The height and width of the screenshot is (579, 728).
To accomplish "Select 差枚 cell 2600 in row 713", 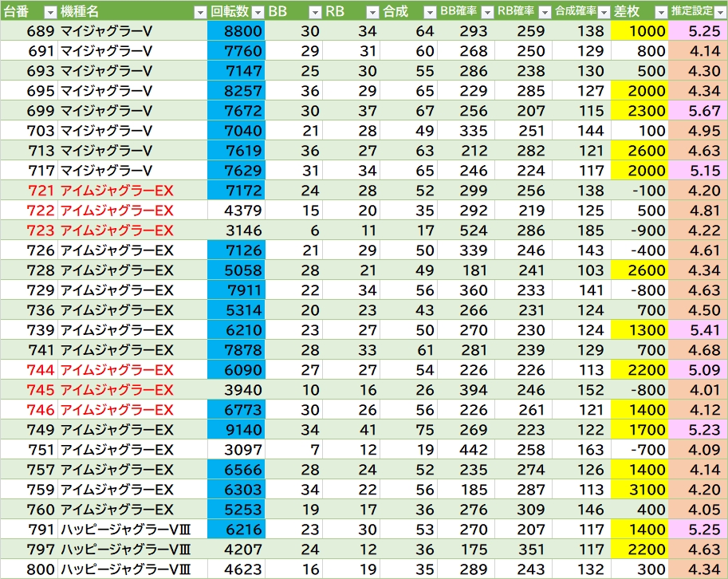I will click(639, 151).
